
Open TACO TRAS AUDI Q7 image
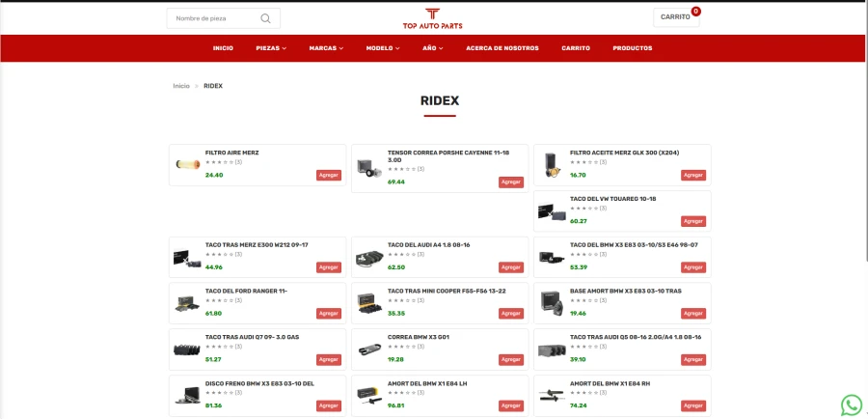tap(187, 349)
